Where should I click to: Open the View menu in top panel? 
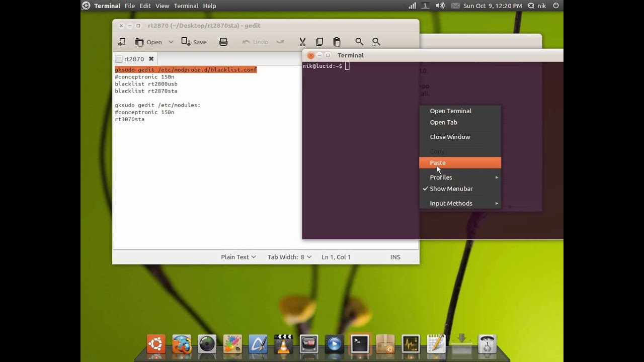(x=163, y=6)
